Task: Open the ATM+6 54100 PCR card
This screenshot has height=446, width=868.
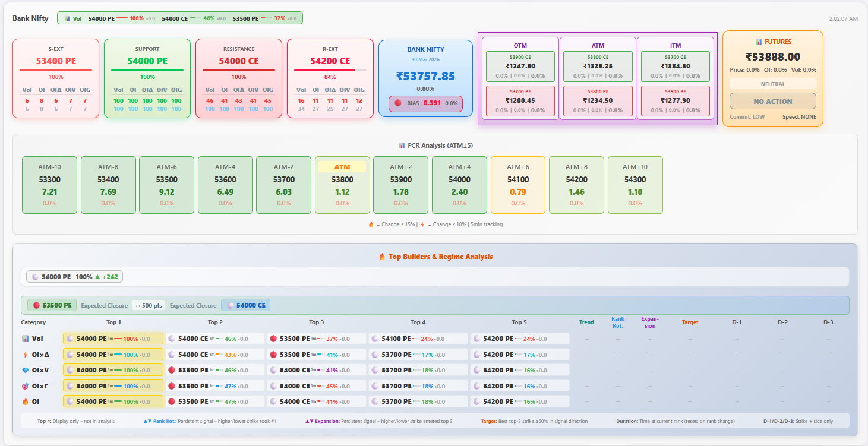Action: (518, 185)
